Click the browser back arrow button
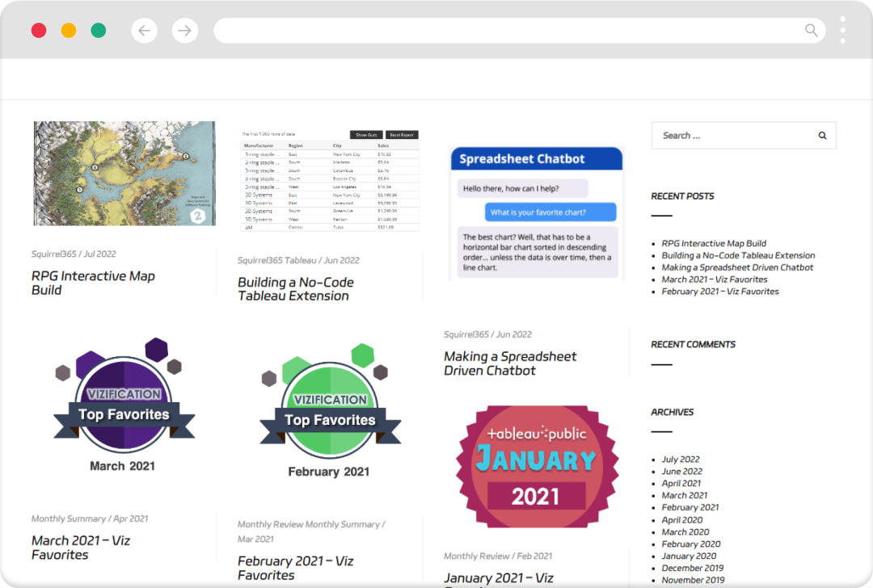The image size is (873, 588). tap(144, 31)
